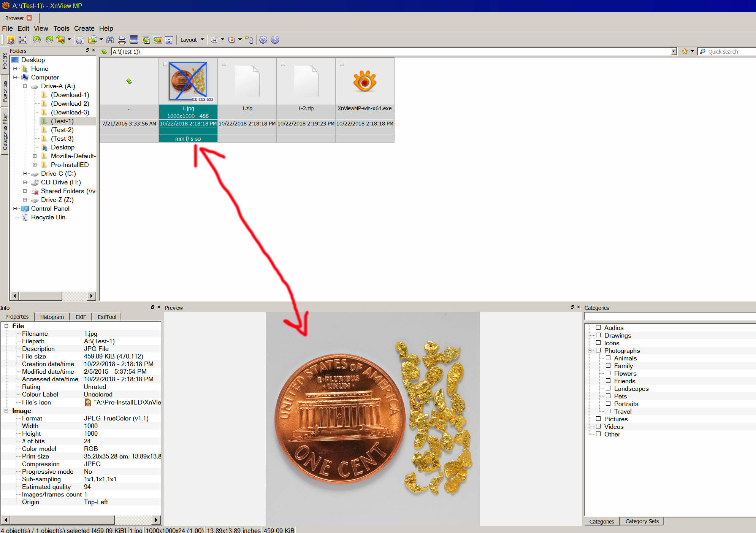Tick the checkbox on 1.zip thumbnail
The image size is (756, 533).
tap(224, 64)
